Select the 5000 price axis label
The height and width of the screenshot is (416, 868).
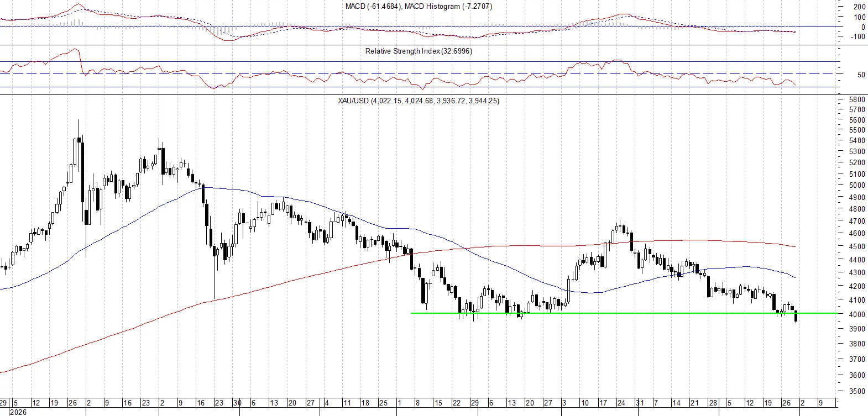(x=857, y=186)
